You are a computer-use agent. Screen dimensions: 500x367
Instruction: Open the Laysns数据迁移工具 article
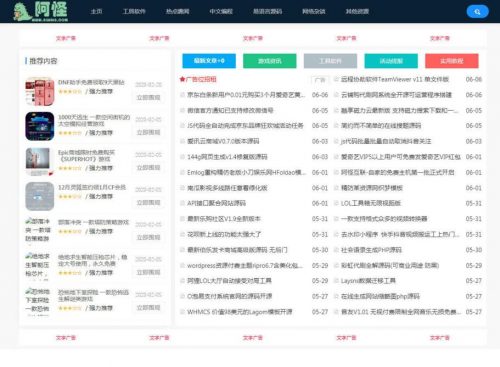[368, 281]
